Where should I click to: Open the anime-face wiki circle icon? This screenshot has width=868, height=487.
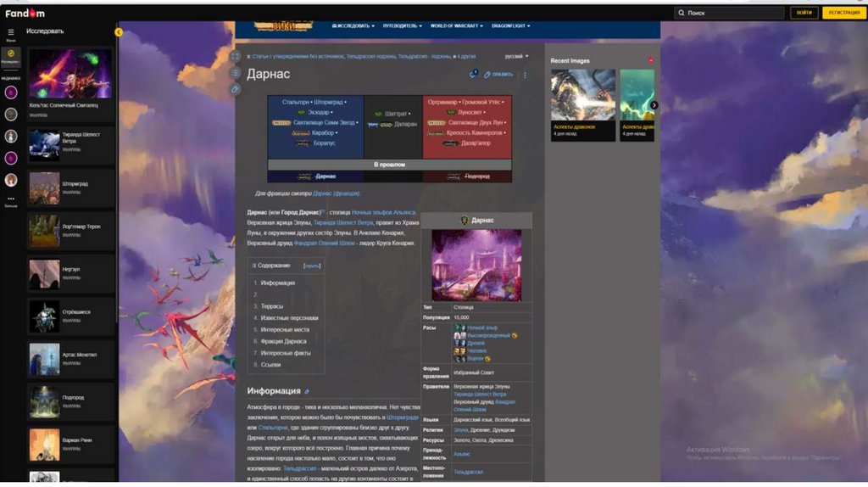pyautogui.click(x=11, y=180)
